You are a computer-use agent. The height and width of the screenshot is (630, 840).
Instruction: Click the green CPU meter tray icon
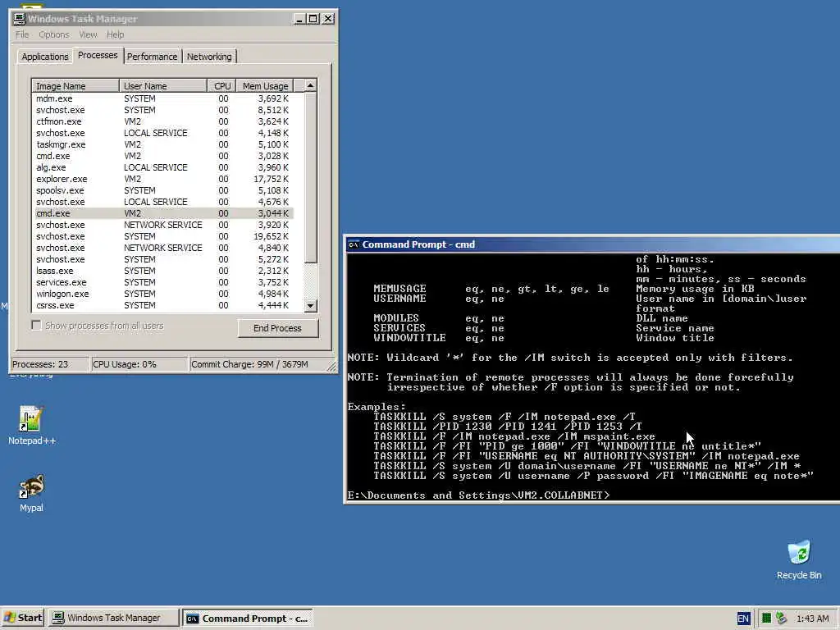pyautogui.click(x=767, y=619)
